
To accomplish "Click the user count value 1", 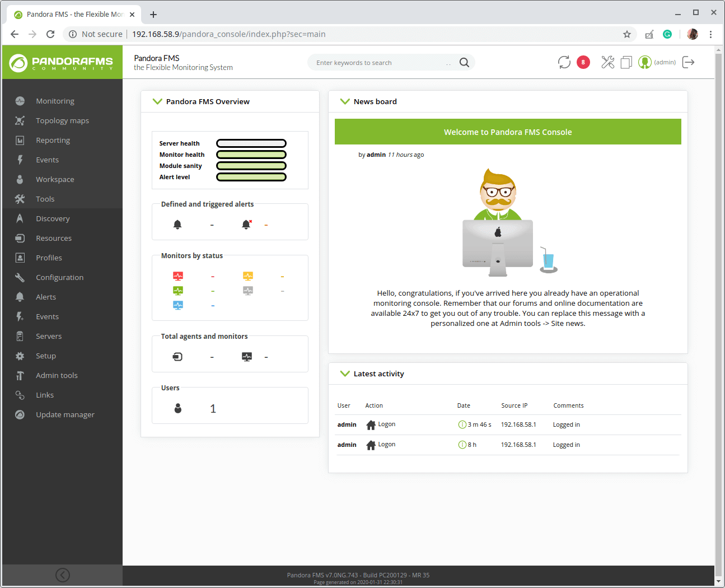I will click(213, 409).
